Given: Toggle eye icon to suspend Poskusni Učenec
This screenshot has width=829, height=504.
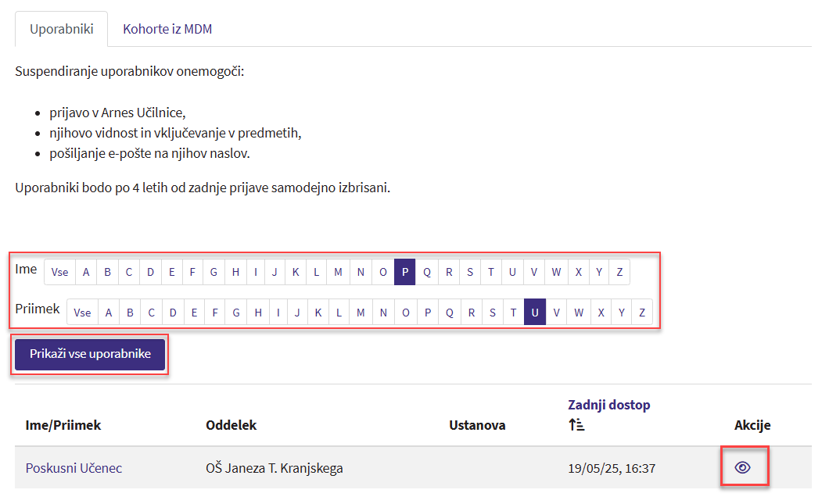Looking at the screenshot, I should (x=742, y=467).
